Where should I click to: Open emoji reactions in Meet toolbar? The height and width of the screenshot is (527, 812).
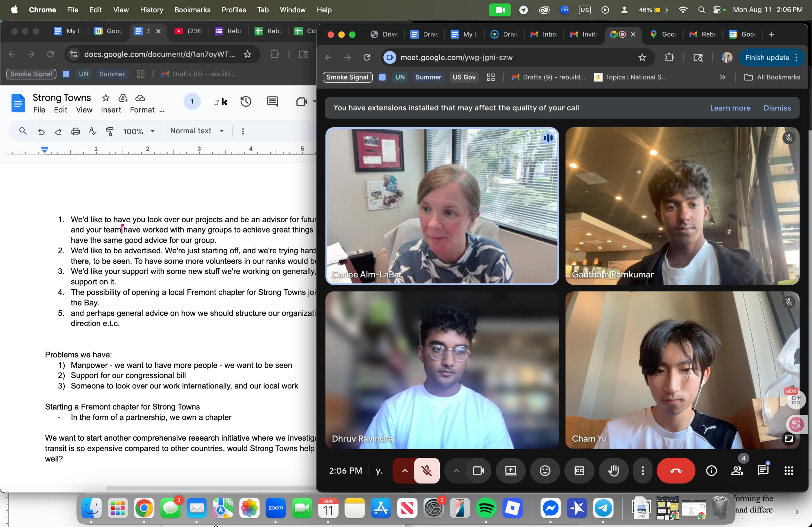pos(545,471)
